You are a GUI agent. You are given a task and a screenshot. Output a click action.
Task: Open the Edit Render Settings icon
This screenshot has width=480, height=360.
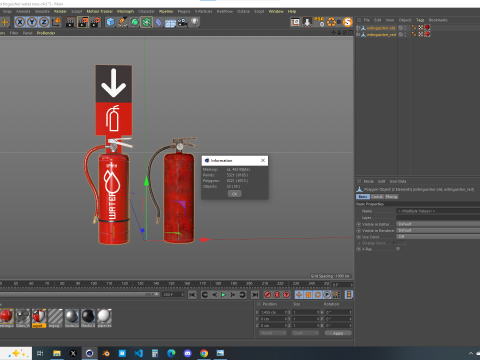click(95, 22)
